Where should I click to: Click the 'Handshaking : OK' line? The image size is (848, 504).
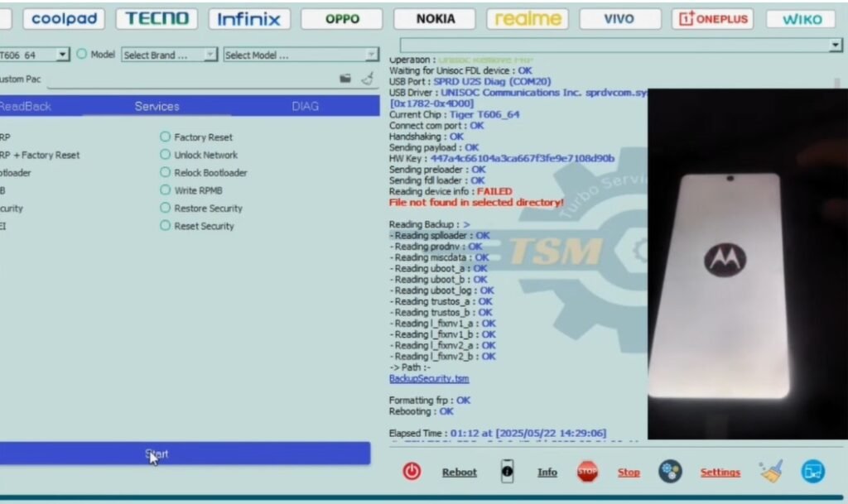point(426,137)
